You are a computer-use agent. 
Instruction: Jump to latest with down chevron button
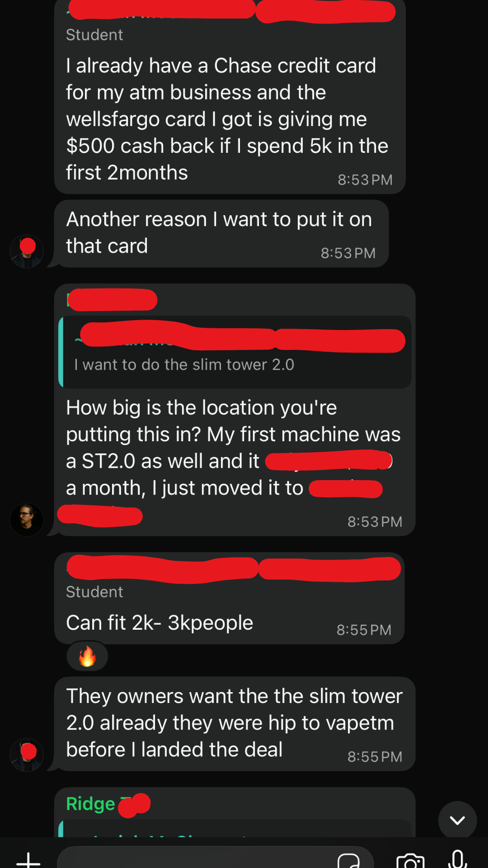click(x=457, y=820)
